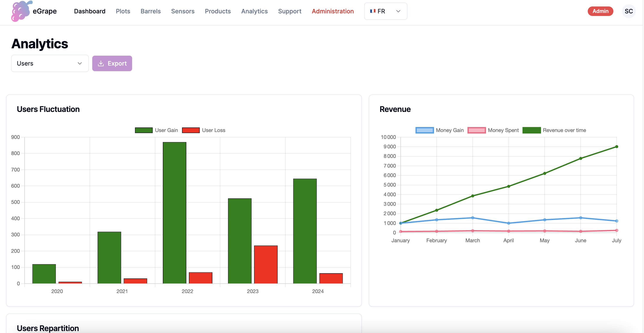Click the download icon on Export button
This screenshot has height=333, width=644.
[101, 64]
